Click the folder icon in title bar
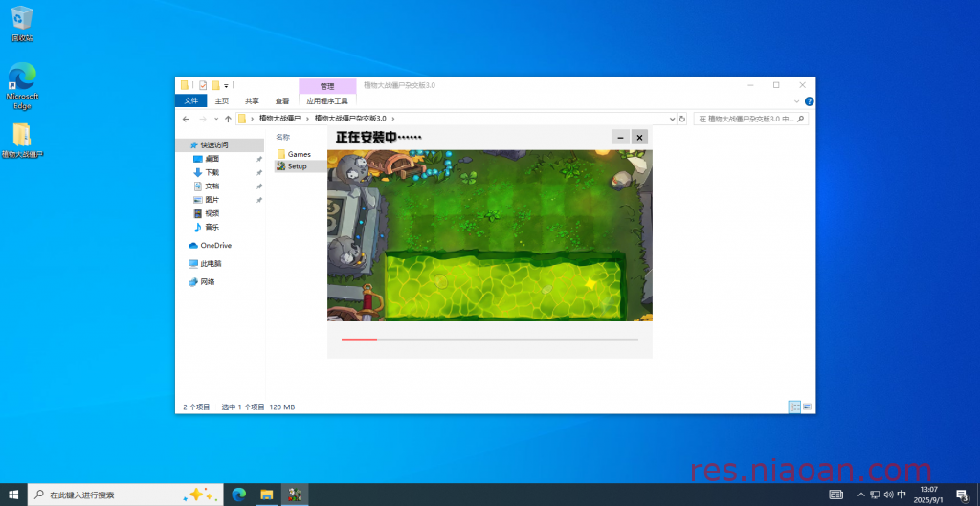 [x=185, y=85]
